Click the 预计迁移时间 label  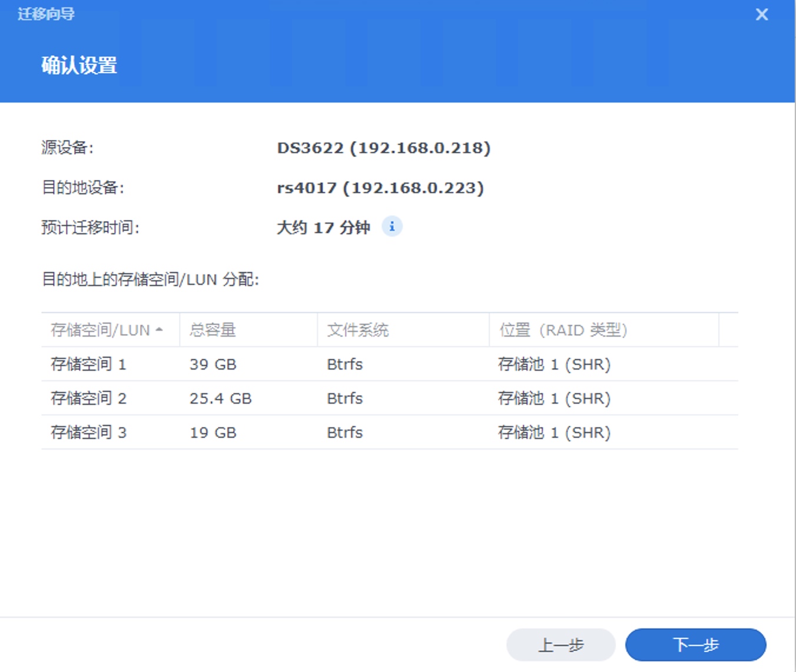pyautogui.click(x=90, y=228)
